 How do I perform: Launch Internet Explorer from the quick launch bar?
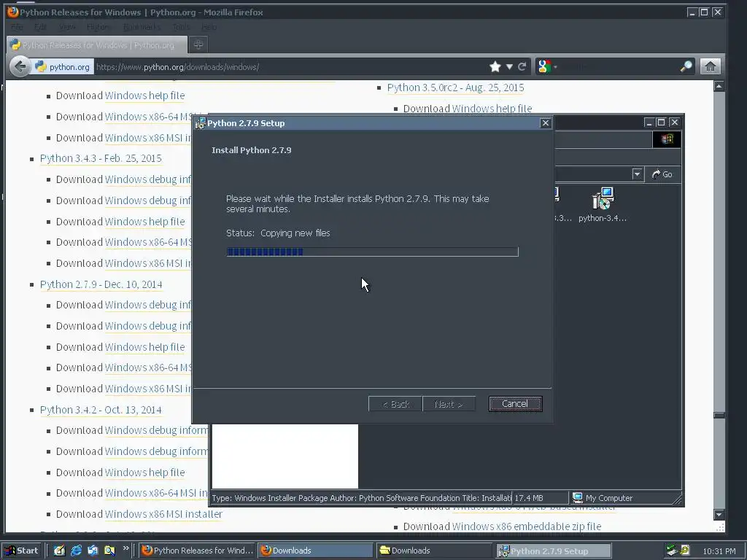76,551
